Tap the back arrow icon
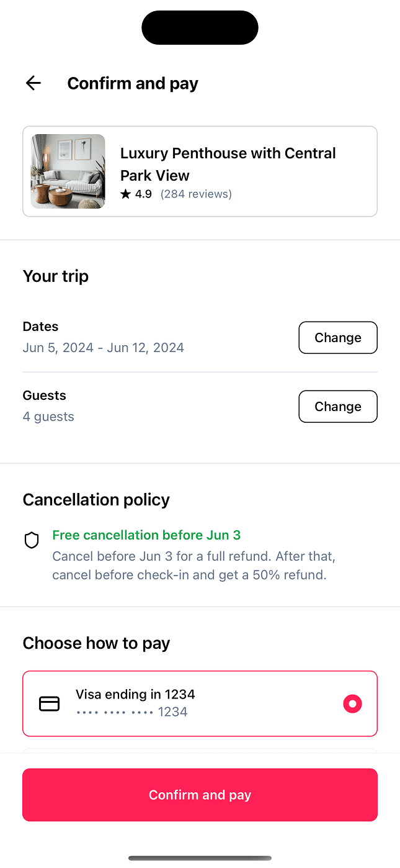400x868 pixels. (33, 83)
